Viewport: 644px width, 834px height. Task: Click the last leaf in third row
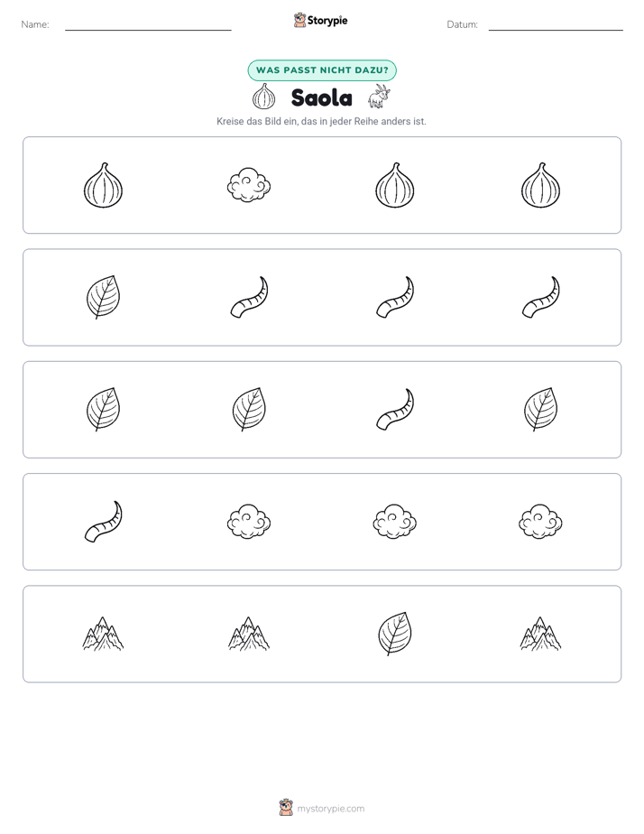point(540,409)
